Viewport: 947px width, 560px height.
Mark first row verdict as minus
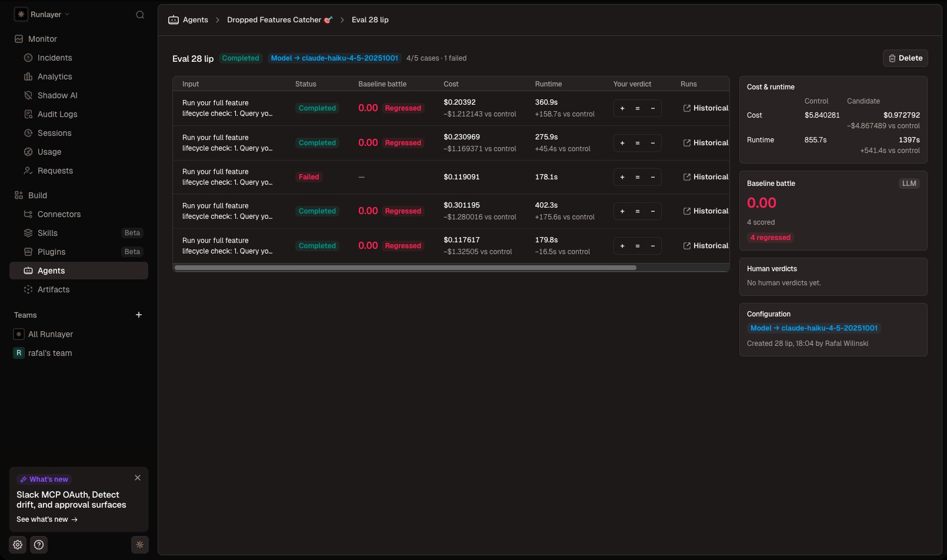point(653,108)
